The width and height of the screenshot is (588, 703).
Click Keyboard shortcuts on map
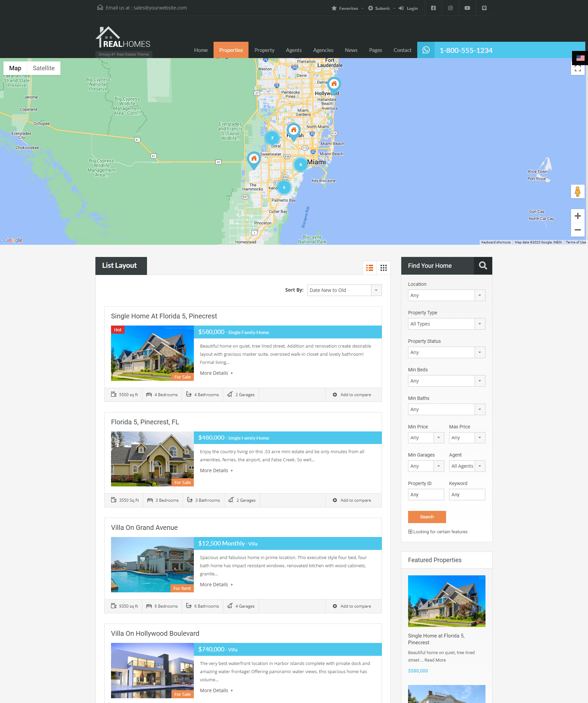496,242
